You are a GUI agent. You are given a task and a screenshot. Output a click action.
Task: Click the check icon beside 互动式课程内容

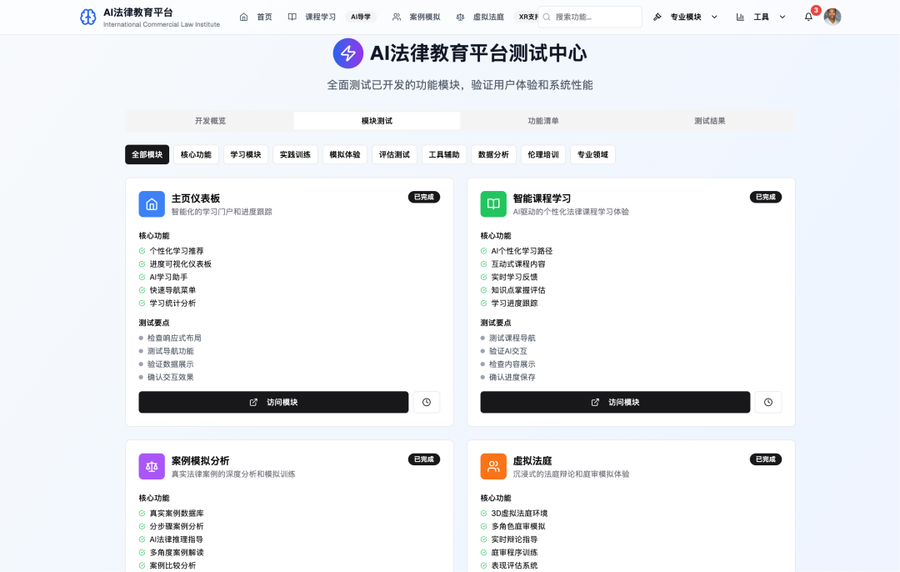point(483,264)
